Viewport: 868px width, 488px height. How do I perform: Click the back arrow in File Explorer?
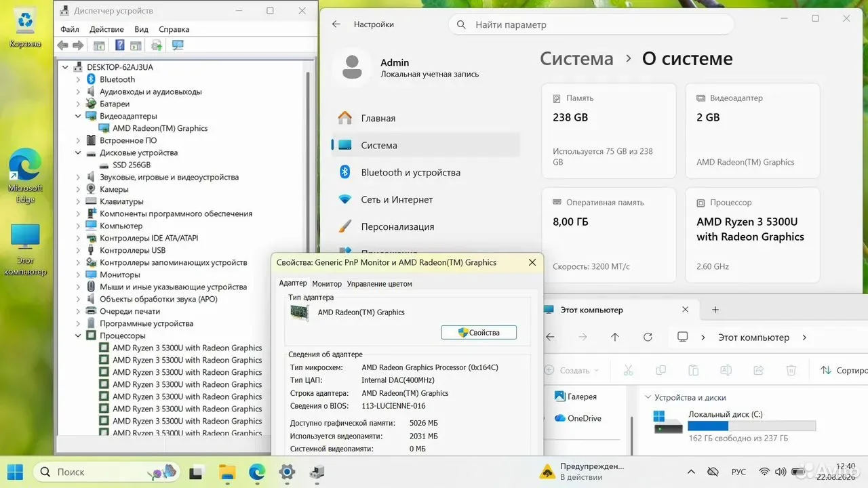coord(550,337)
